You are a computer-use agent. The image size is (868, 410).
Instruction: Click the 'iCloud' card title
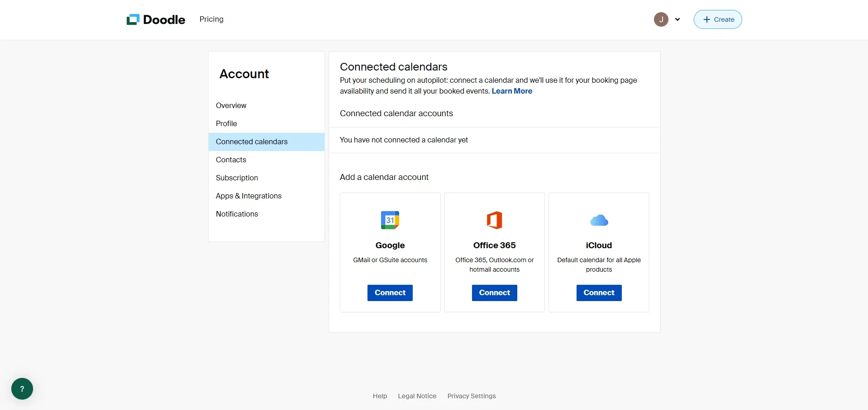(x=599, y=245)
